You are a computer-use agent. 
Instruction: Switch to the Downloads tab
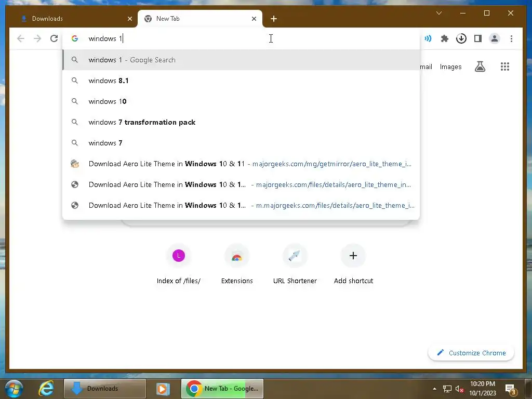pyautogui.click(x=73, y=19)
